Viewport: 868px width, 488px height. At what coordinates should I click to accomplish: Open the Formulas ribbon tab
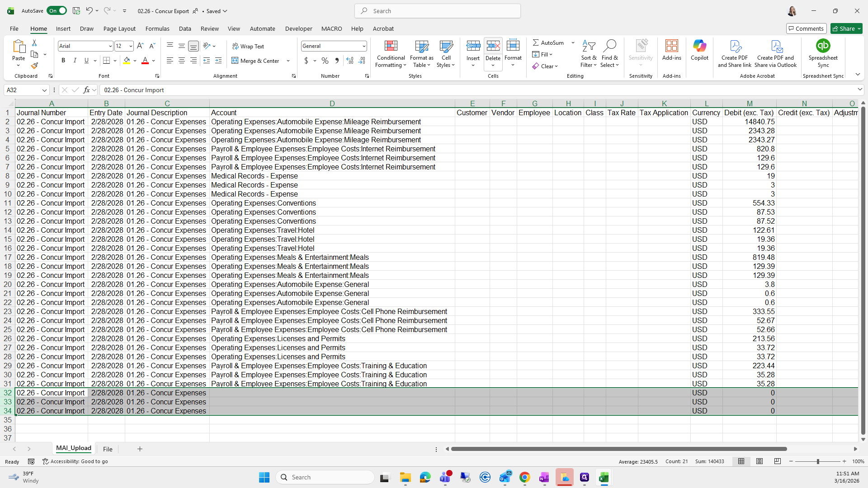click(x=157, y=28)
